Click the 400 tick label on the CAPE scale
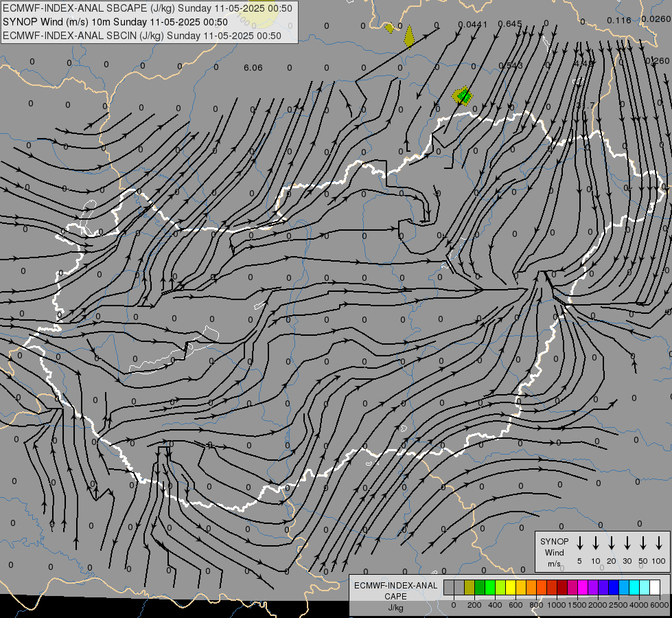This screenshot has height=618, width=672. [x=495, y=605]
